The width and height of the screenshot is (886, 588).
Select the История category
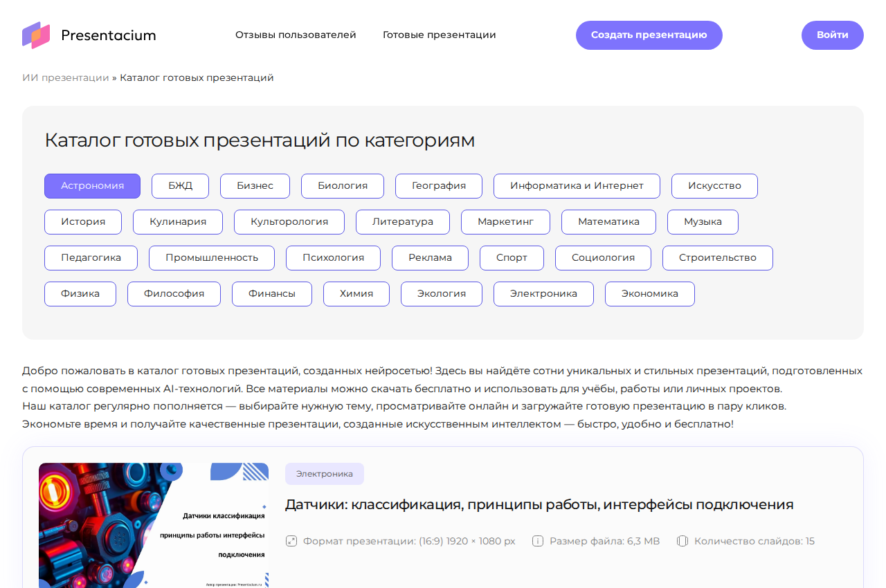pyautogui.click(x=83, y=222)
